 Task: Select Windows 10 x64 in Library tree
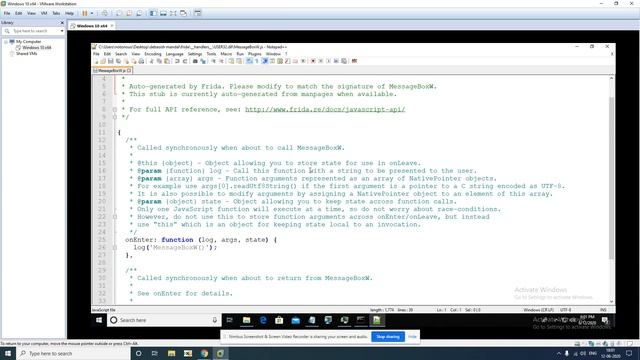point(37,48)
